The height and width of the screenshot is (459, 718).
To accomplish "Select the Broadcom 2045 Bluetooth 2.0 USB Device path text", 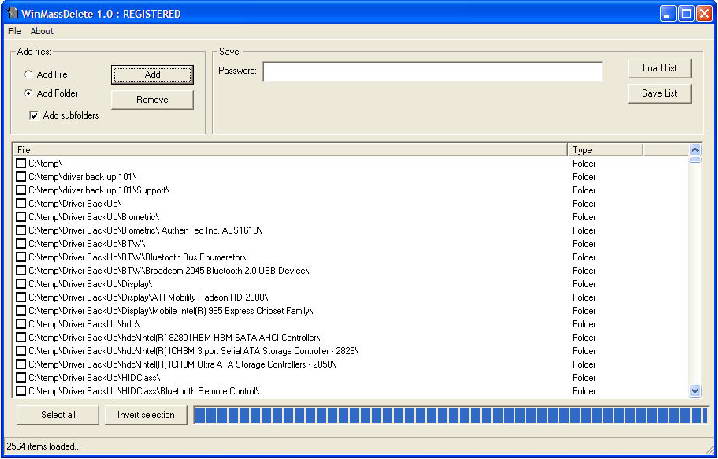I will 169,271.
